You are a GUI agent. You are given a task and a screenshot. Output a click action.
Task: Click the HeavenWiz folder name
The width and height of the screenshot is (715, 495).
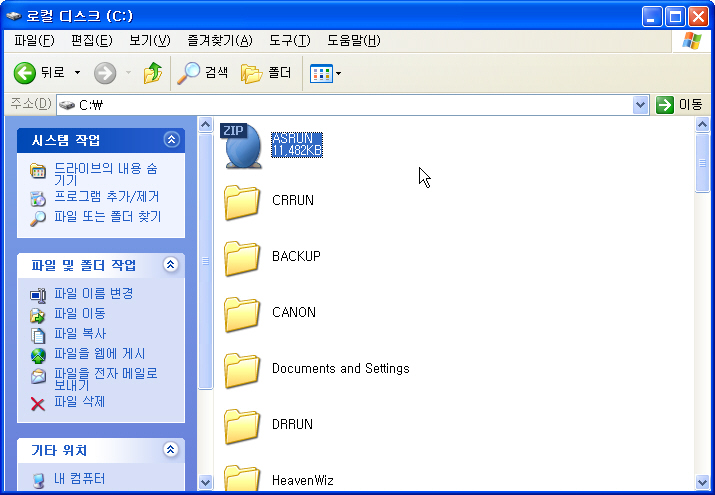[x=303, y=480]
